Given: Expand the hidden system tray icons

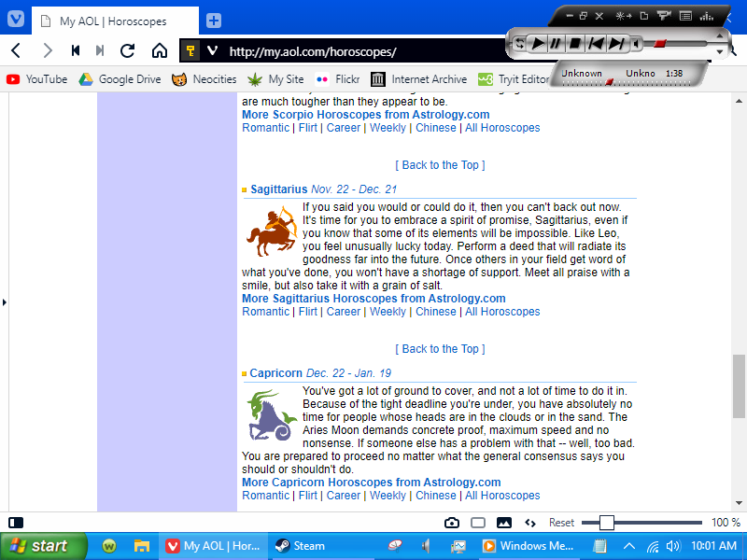Looking at the screenshot, I should (x=629, y=546).
